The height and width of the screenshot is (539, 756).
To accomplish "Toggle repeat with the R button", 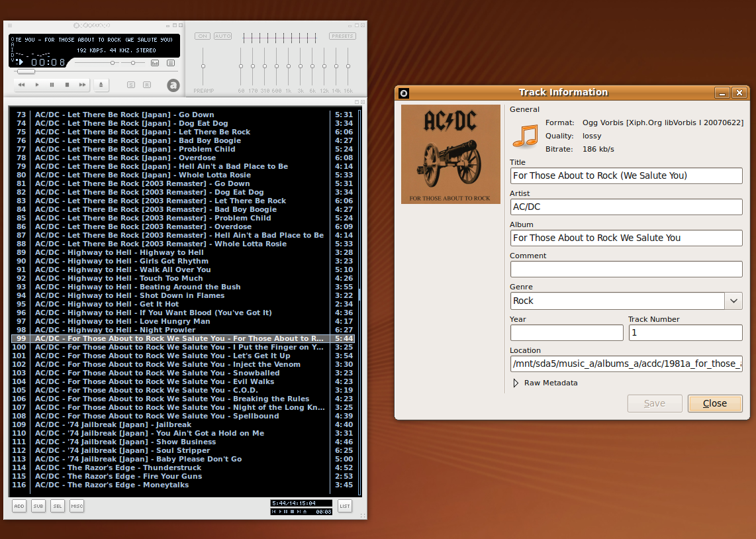I will (147, 85).
